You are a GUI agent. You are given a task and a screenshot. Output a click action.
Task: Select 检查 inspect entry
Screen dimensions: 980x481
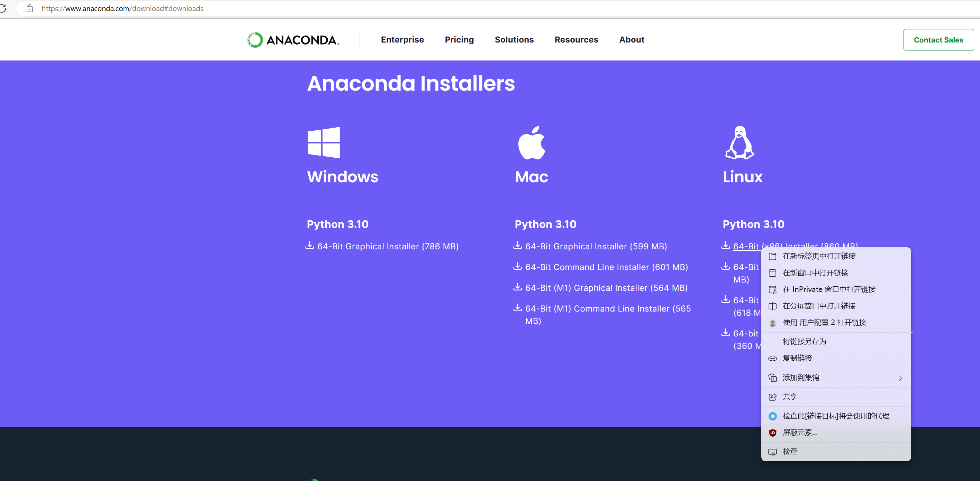pyautogui.click(x=836, y=452)
